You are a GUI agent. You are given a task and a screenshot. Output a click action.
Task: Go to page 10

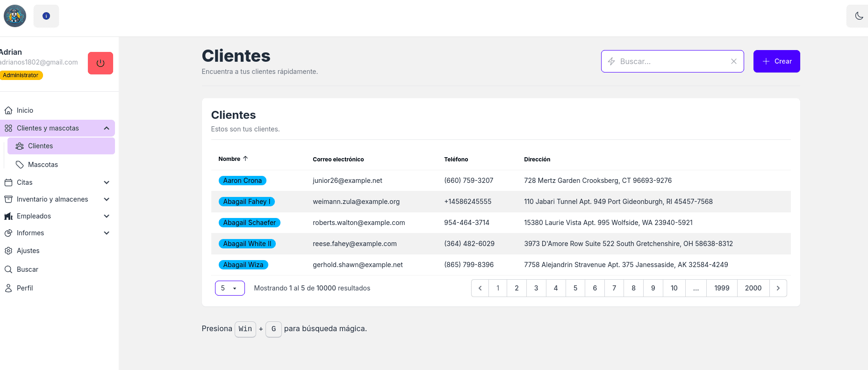(674, 288)
